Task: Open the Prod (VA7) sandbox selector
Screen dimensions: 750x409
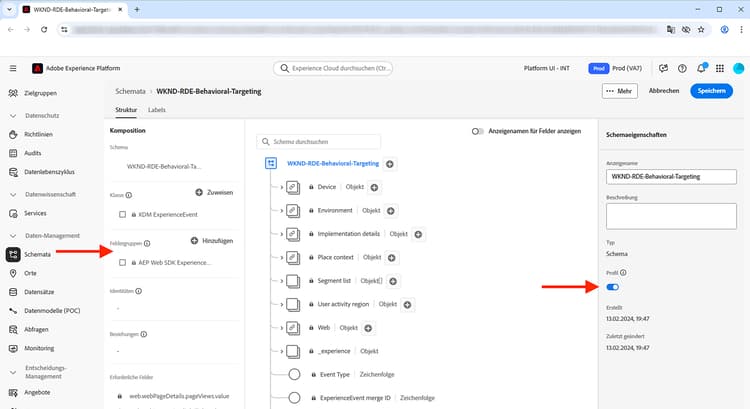Action: (x=615, y=68)
